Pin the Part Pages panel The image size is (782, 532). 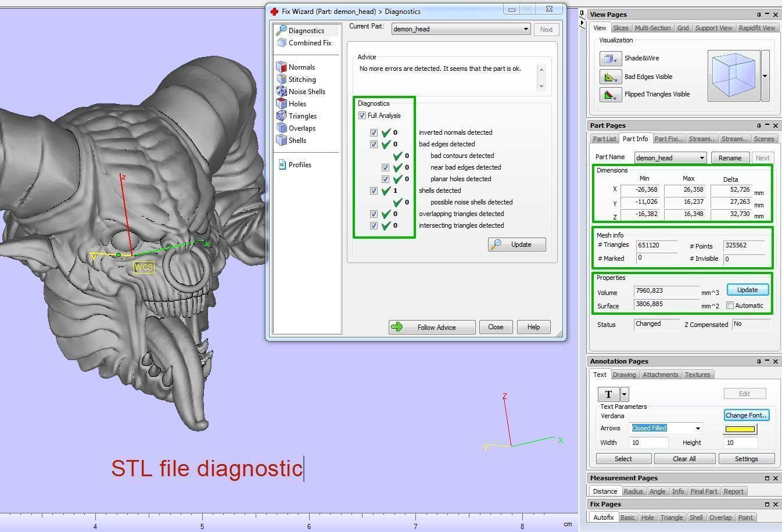(758, 125)
